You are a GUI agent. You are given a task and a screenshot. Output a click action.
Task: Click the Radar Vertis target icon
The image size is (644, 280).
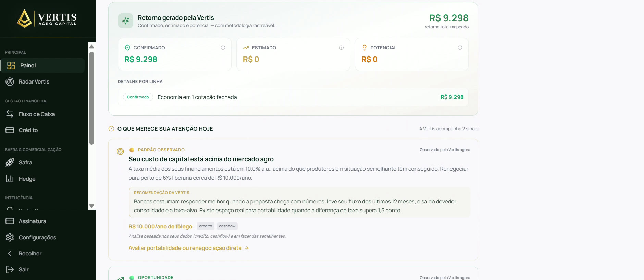10,81
